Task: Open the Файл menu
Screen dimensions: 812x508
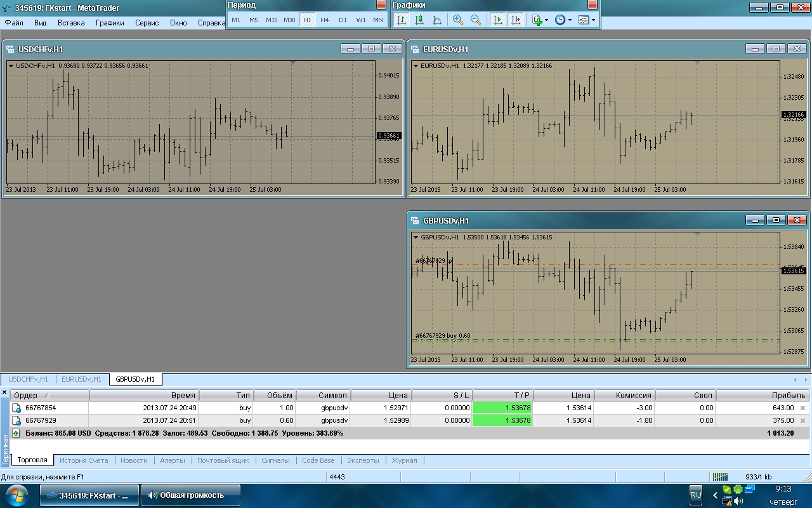Action: [x=14, y=23]
